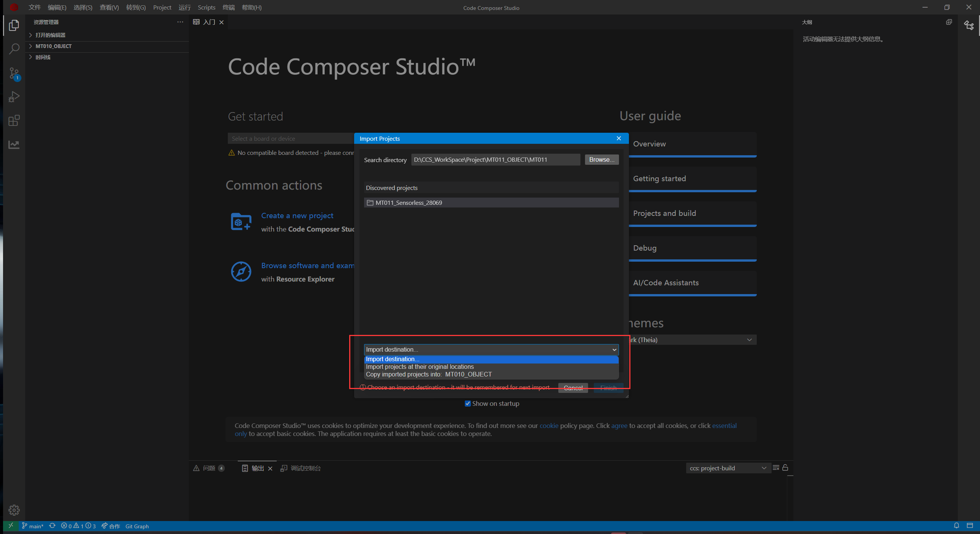Open the Extensions view icon
The width and height of the screenshot is (980, 534).
tap(14, 121)
